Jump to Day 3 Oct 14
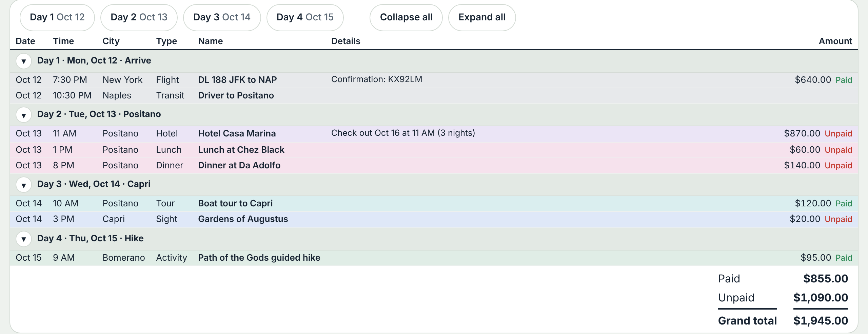 [x=222, y=17]
